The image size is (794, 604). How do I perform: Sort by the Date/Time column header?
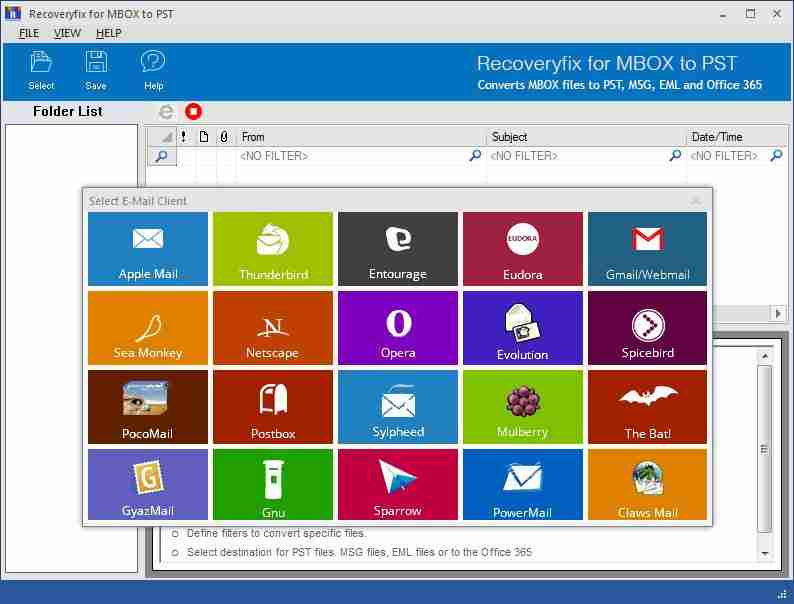(x=736, y=137)
